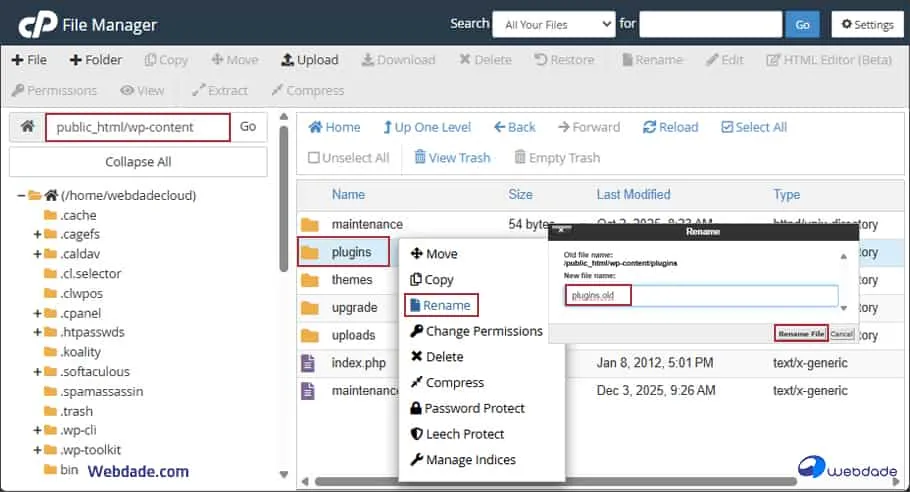Click the Collapse All button
The width and height of the screenshot is (910, 492).
[138, 161]
